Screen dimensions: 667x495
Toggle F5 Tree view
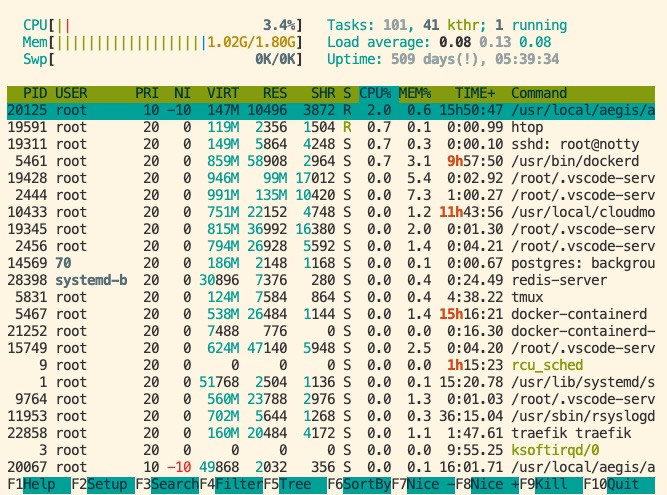coord(295,484)
